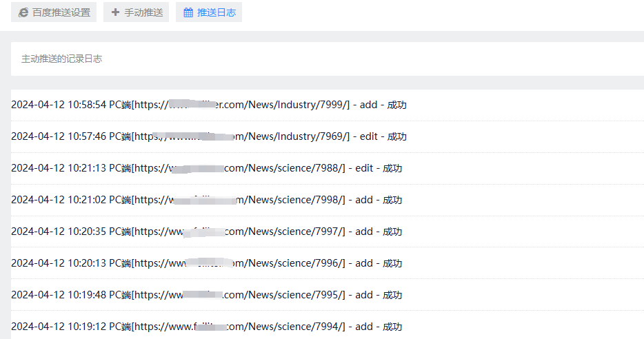
Task: Click the browser icon beside 百度推送设置
Action: tap(23, 12)
